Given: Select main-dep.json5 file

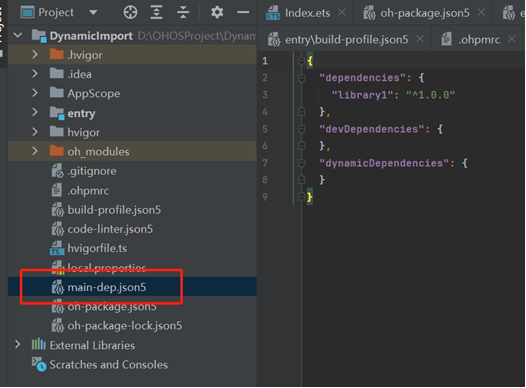Looking at the screenshot, I should [x=107, y=287].
